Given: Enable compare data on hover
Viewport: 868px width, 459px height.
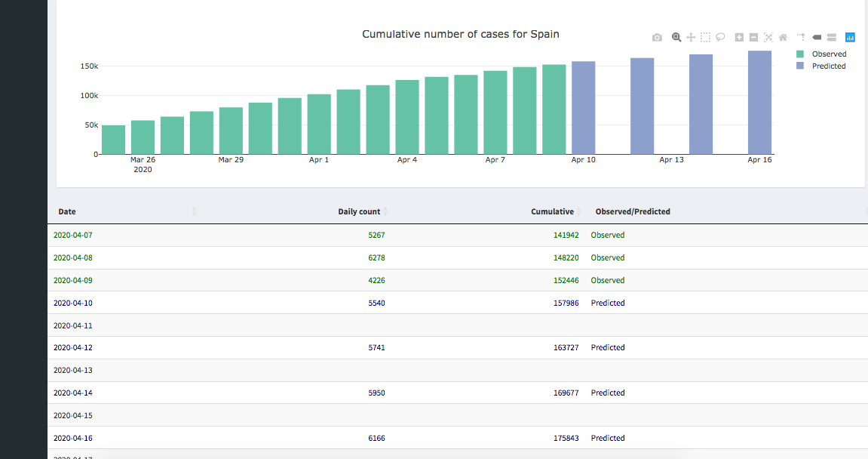Looking at the screenshot, I should coord(831,37).
